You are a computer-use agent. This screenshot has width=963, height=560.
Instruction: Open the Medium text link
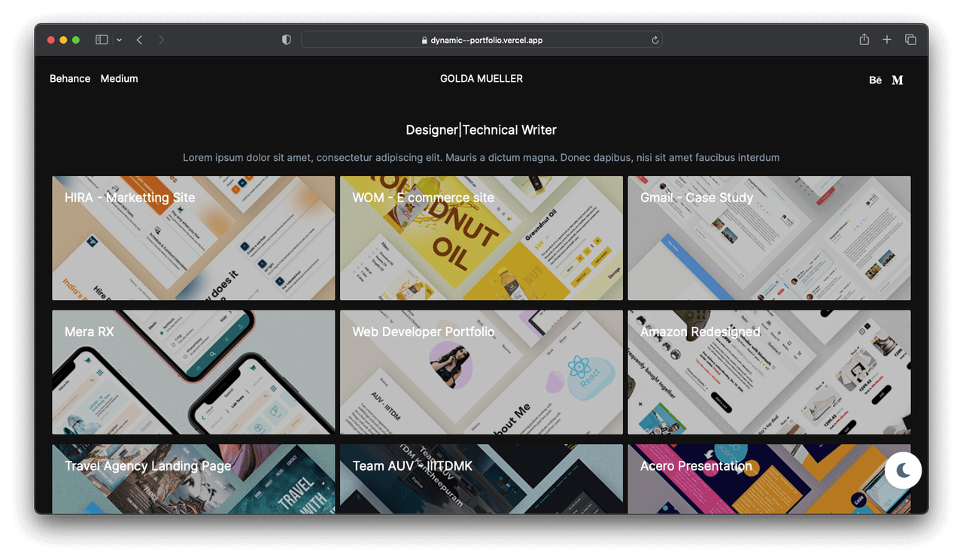coord(119,78)
